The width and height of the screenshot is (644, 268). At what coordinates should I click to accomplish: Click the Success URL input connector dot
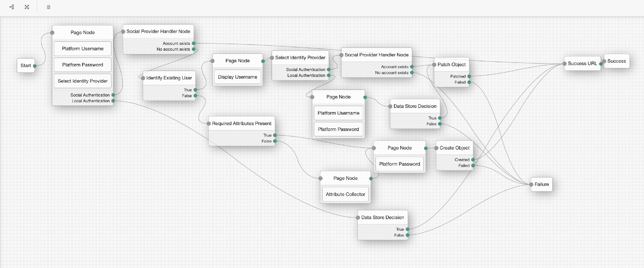click(564, 64)
